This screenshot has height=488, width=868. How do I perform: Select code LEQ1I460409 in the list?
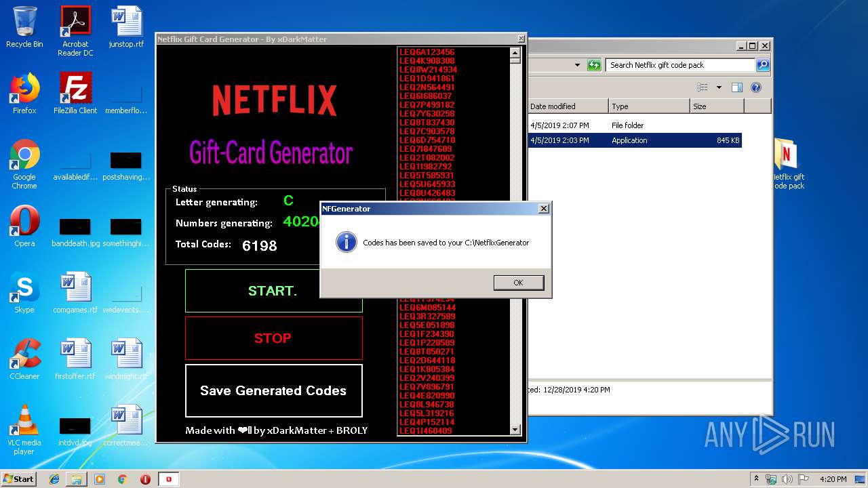tap(426, 431)
